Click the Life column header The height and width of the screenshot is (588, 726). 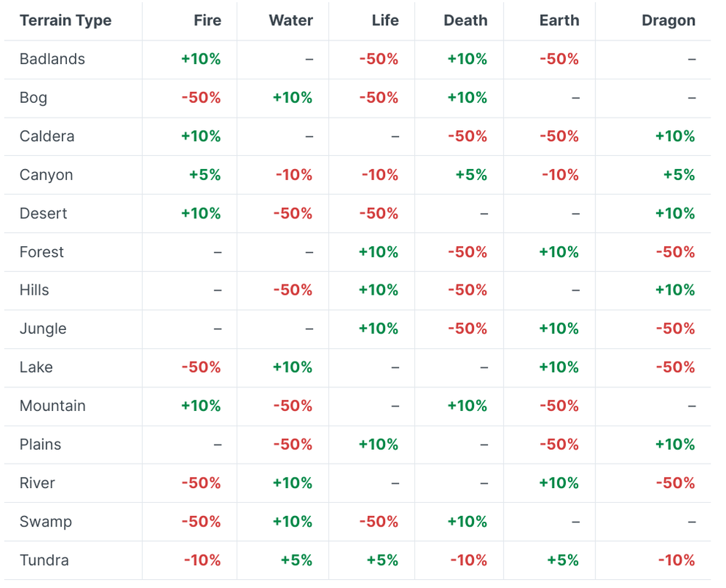click(385, 21)
